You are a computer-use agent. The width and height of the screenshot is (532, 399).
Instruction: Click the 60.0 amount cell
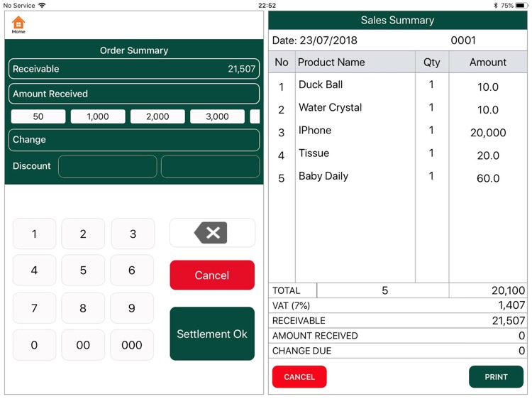coord(488,178)
